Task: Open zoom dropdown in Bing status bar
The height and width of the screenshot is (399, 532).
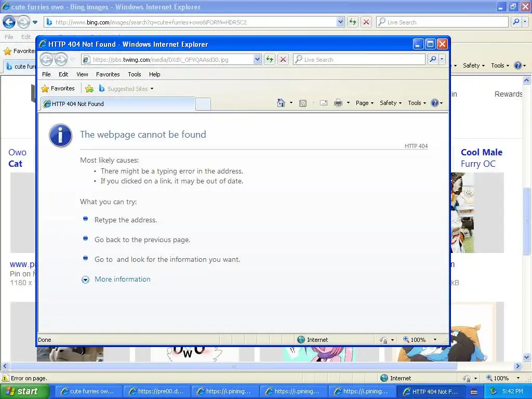Action: point(518,378)
